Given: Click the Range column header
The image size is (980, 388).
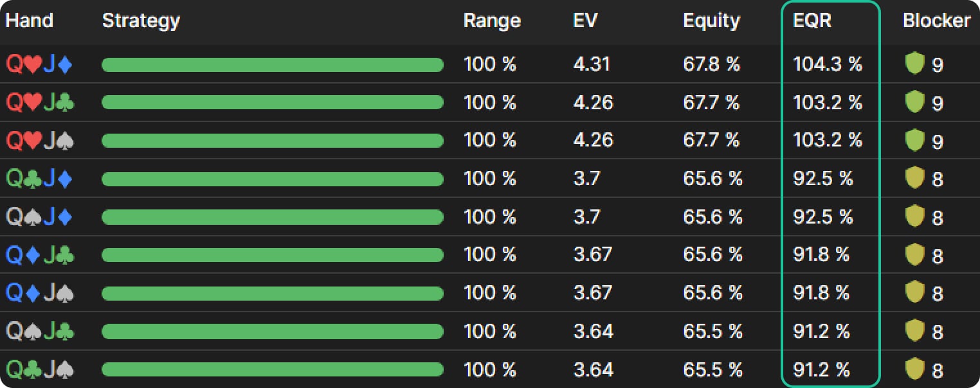Looking at the screenshot, I should click(492, 21).
